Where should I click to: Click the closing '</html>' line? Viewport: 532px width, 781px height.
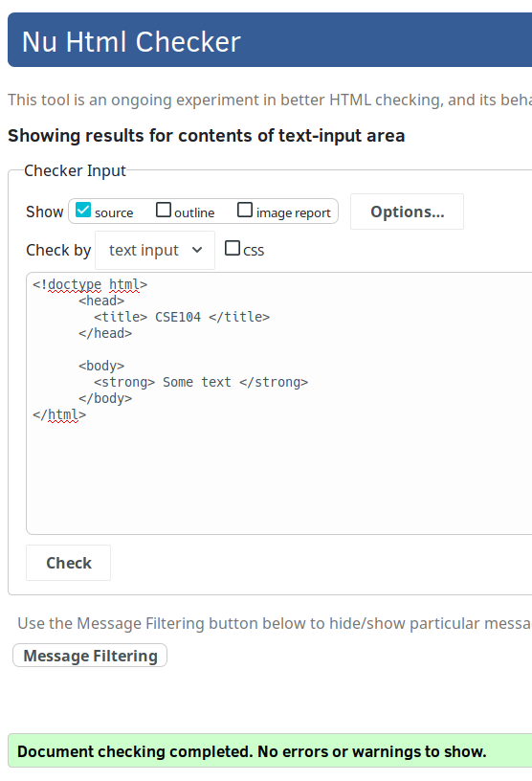[x=59, y=414]
